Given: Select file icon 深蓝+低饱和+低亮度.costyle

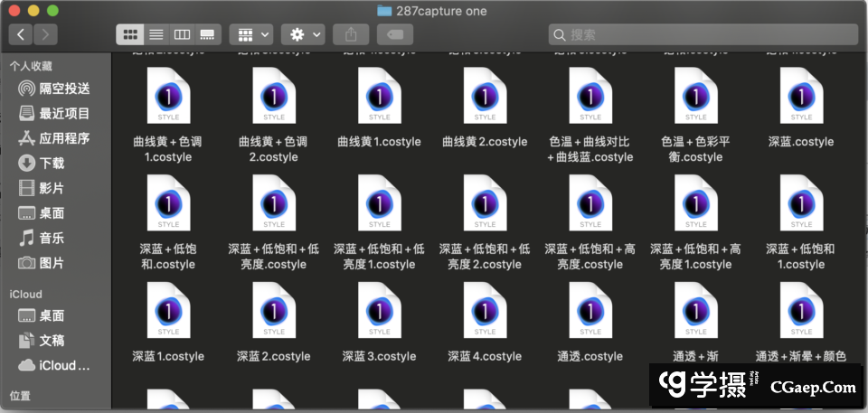Looking at the screenshot, I should pyautogui.click(x=274, y=202).
